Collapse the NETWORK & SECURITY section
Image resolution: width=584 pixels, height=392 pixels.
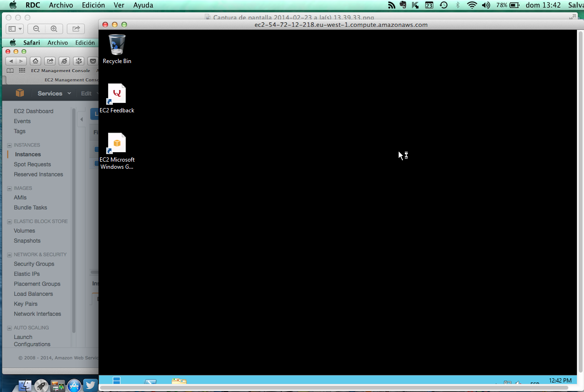pos(9,255)
